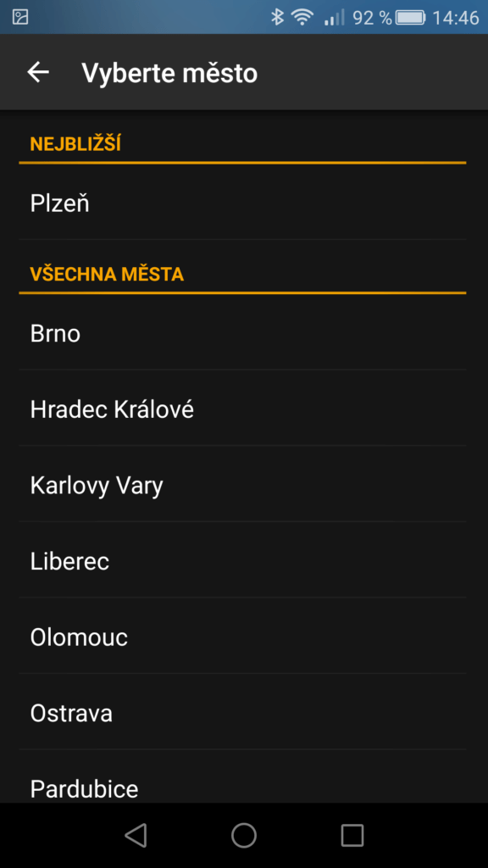Tap the battery status icon
This screenshot has width=488, height=868.
tap(410, 17)
